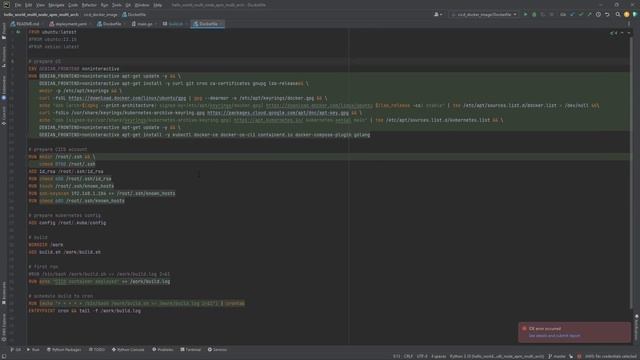Screen dimensions: 640x360
Task: Click the AWS credentials status entry
Action: point(611,356)
